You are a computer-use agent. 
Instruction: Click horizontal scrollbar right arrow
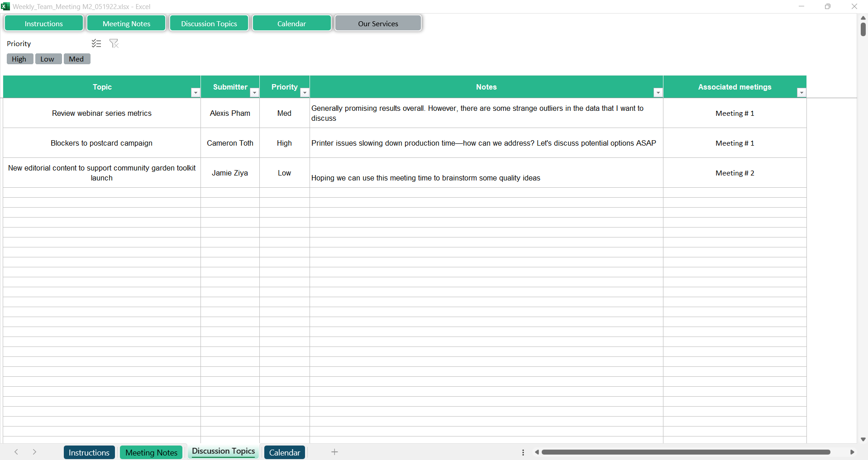click(852, 452)
